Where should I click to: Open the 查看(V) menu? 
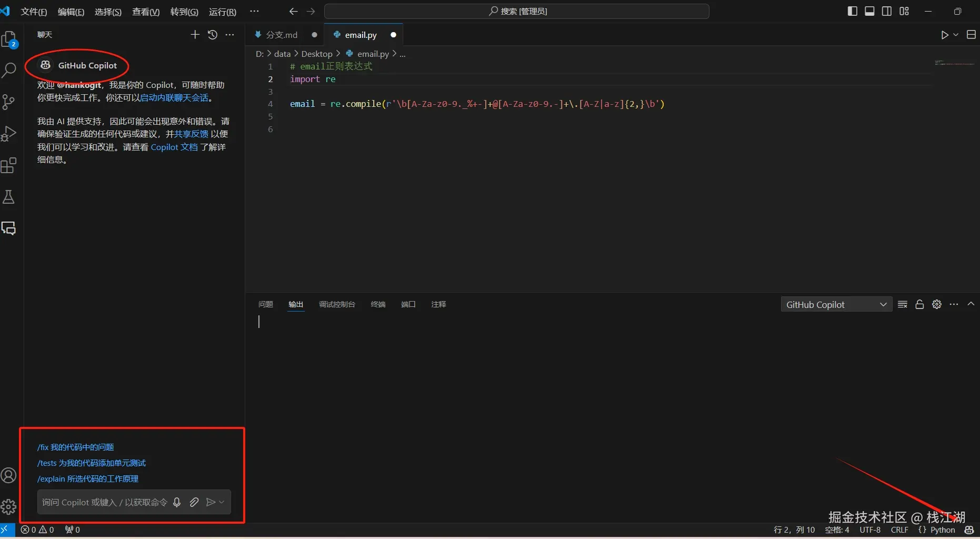click(146, 12)
